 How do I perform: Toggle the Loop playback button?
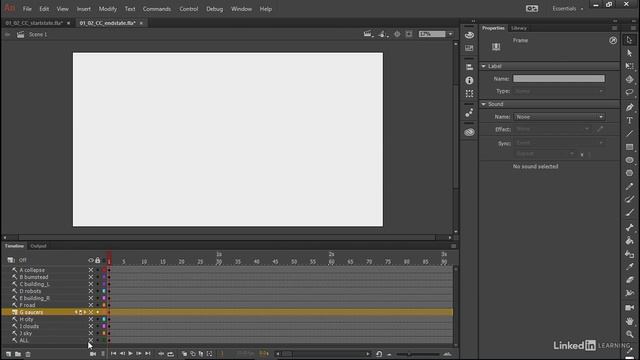[171, 354]
